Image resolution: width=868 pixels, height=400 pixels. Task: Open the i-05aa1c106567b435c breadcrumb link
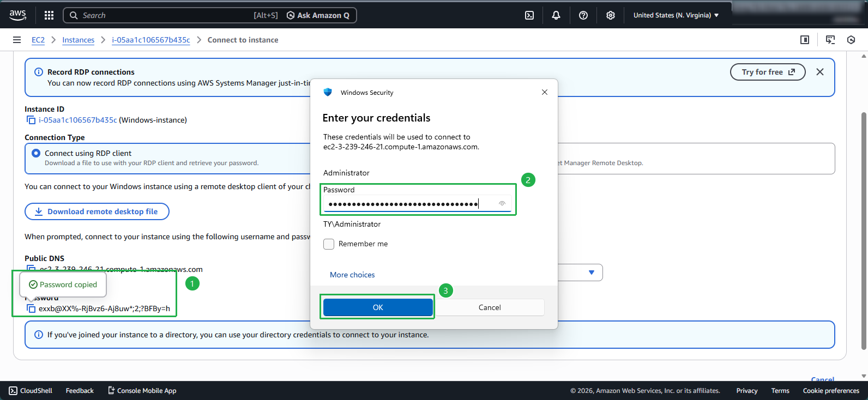pyautogui.click(x=151, y=40)
